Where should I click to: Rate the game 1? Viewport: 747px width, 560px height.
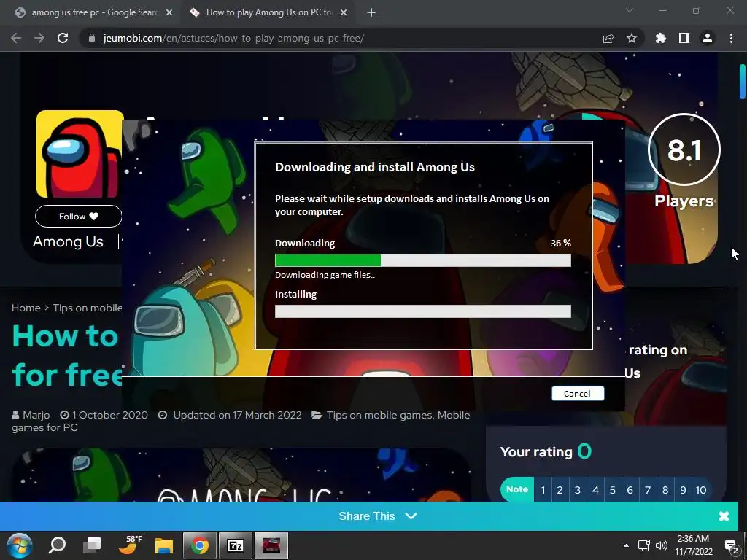(543, 489)
